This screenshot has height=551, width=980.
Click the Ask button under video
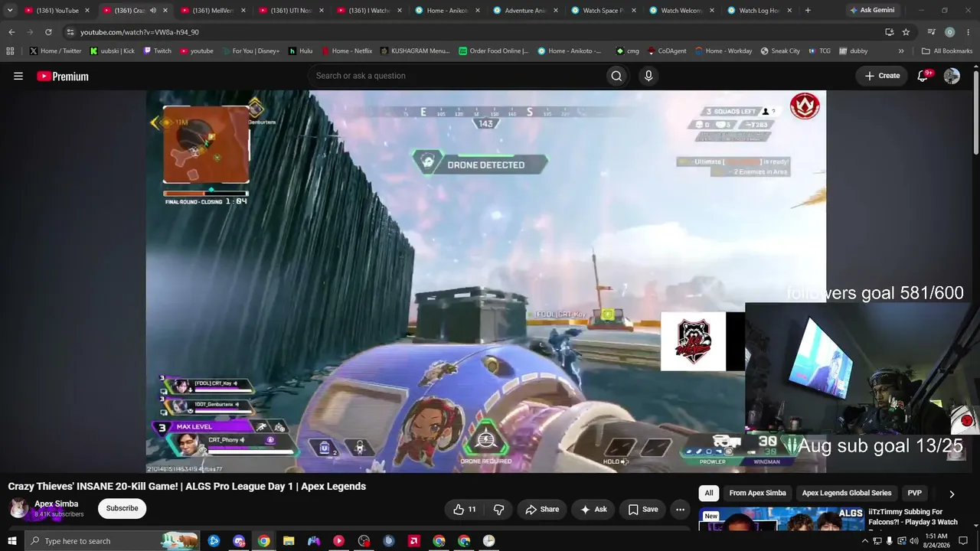click(x=593, y=509)
